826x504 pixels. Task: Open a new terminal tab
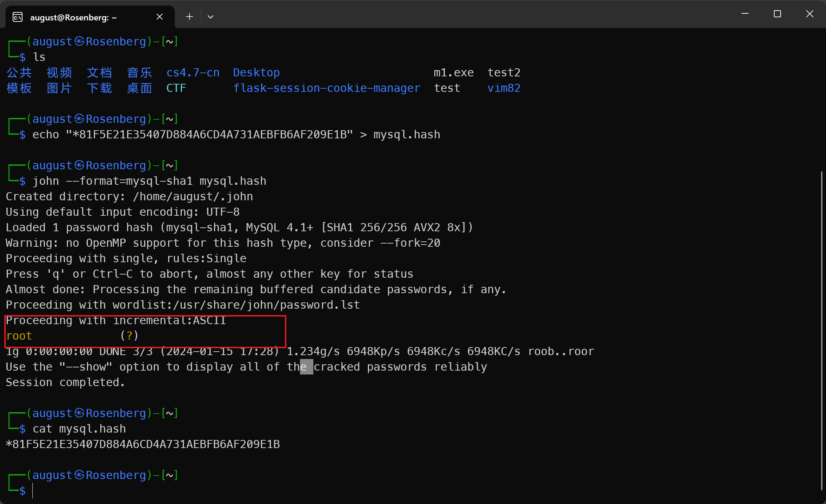tap(189, 17)
